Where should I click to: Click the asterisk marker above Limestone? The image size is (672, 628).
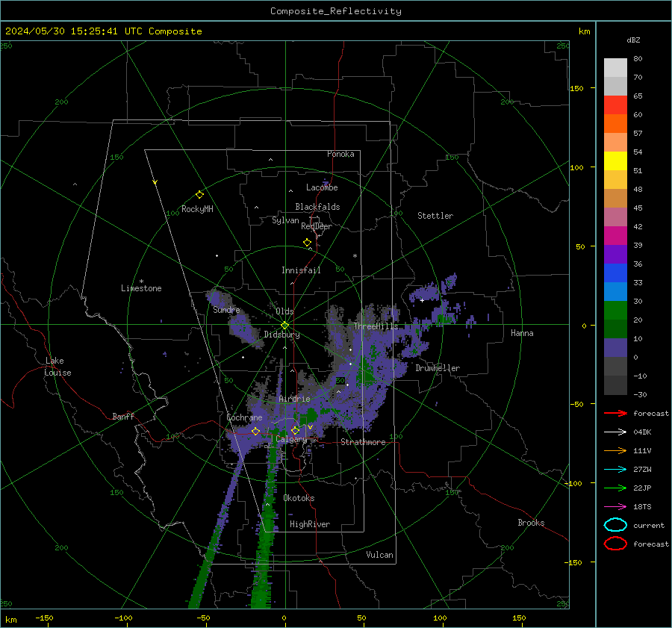coord(141,282)
